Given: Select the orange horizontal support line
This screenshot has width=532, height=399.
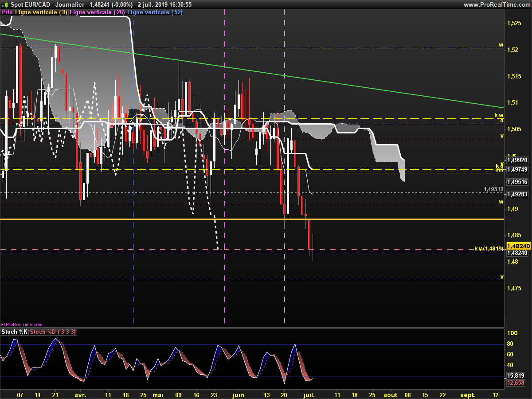Looking at the screenshot, I should [x=252, y=219].
